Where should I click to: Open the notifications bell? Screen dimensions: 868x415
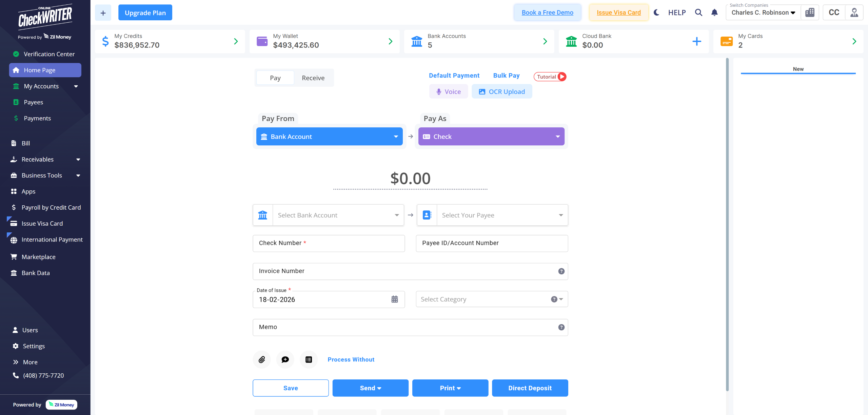click(x=714, y=13)
